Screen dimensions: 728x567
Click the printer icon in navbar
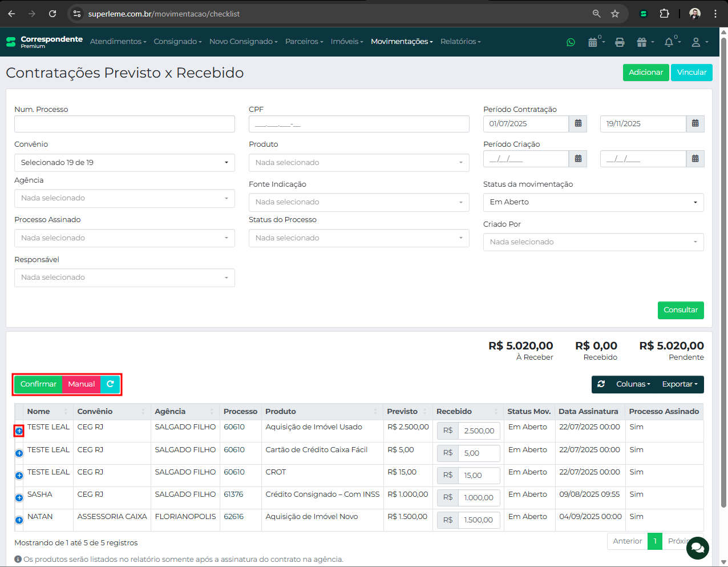(620, 42)
